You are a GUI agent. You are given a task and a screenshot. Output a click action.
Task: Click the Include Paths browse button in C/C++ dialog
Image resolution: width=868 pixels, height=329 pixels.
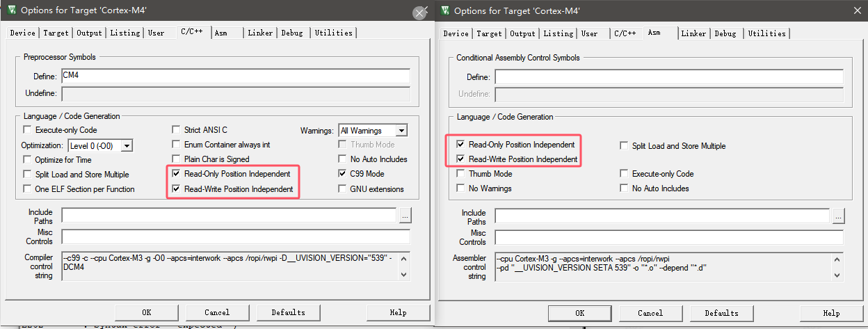click(x=405, y=216)
